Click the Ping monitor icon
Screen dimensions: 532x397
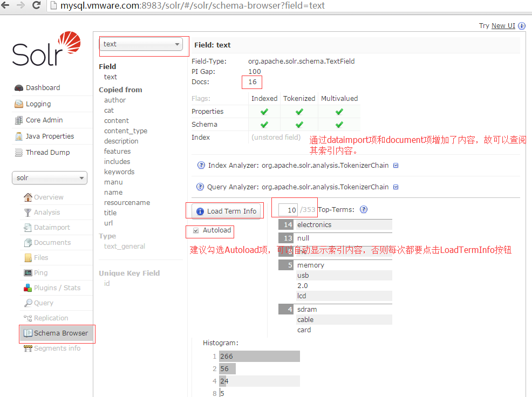pos(28,273)
